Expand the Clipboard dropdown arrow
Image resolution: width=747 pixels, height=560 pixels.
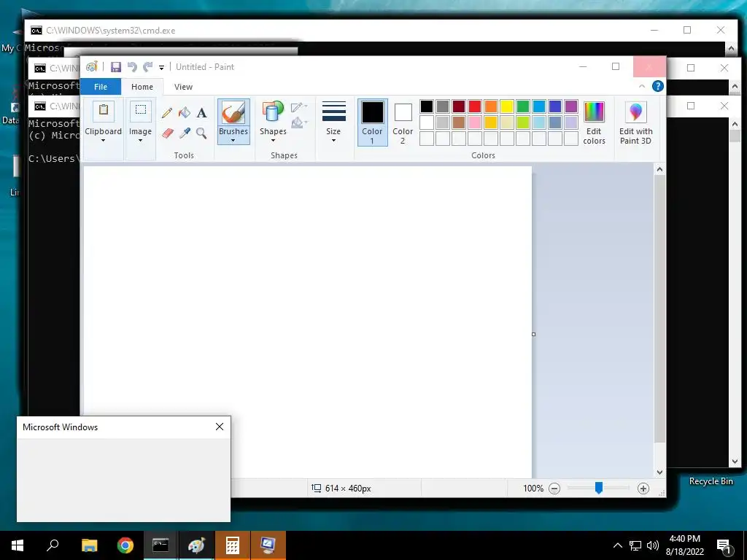pos(103,141)
